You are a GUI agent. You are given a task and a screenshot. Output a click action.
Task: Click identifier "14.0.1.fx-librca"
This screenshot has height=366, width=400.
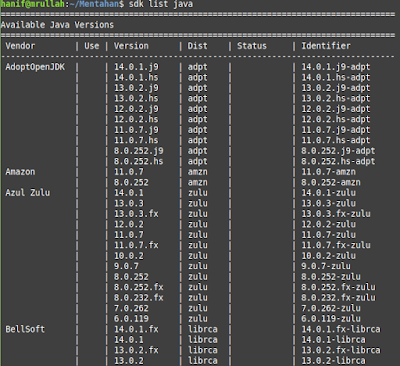[341, 329]
